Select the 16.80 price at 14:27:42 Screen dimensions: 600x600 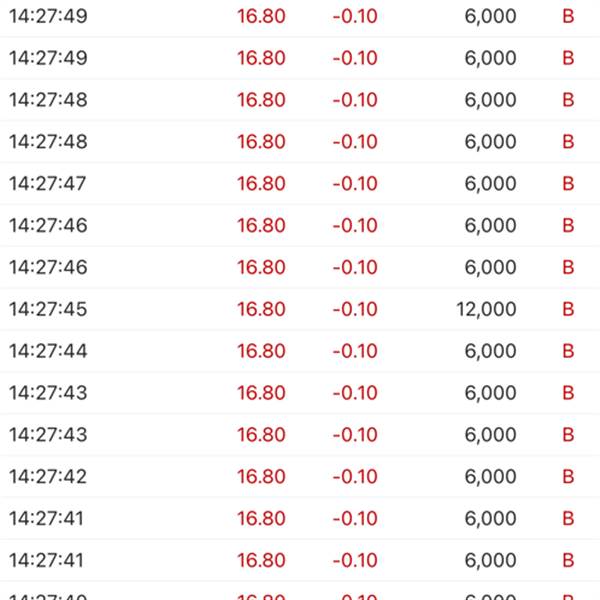(x=261, y=476)
